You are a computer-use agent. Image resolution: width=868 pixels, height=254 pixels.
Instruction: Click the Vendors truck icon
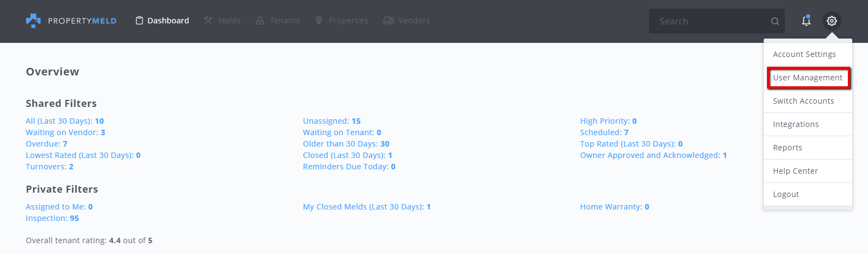(x=388, y=21)
